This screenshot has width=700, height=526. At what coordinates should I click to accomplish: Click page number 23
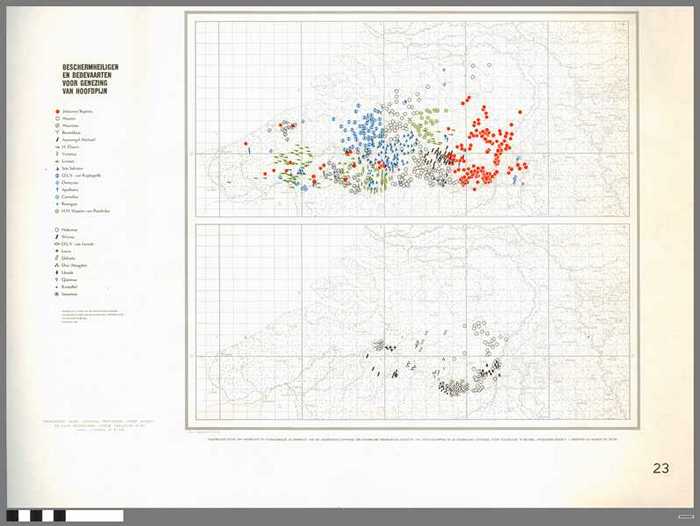(661, 468)
